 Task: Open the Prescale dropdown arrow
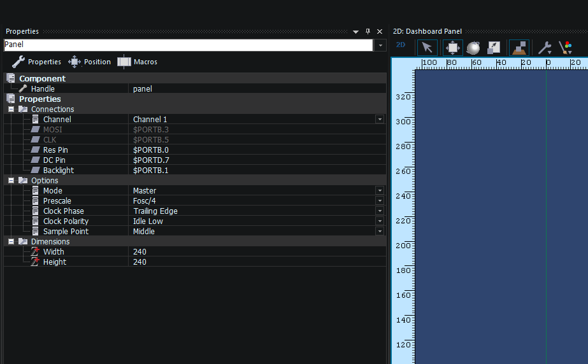click(x=380, y=200)
